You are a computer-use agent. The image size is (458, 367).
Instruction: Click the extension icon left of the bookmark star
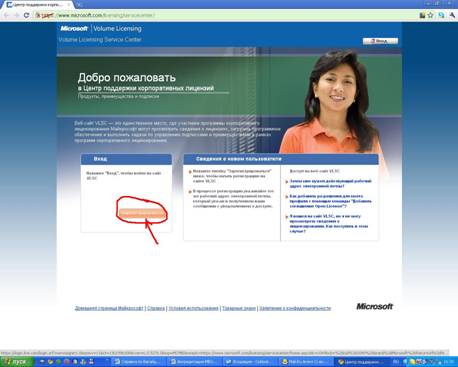pos(422,15)
